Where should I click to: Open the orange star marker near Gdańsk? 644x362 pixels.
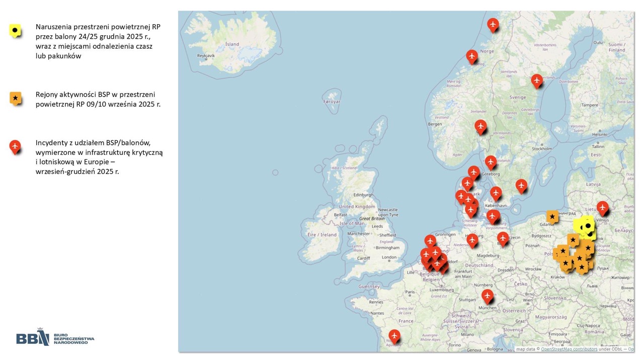552,216
